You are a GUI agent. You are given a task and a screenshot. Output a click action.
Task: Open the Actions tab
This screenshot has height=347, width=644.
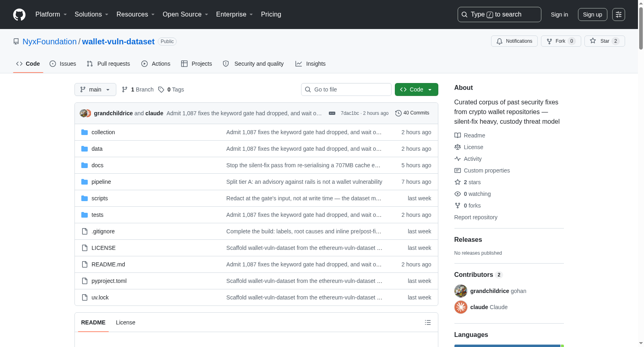[156, 64]
